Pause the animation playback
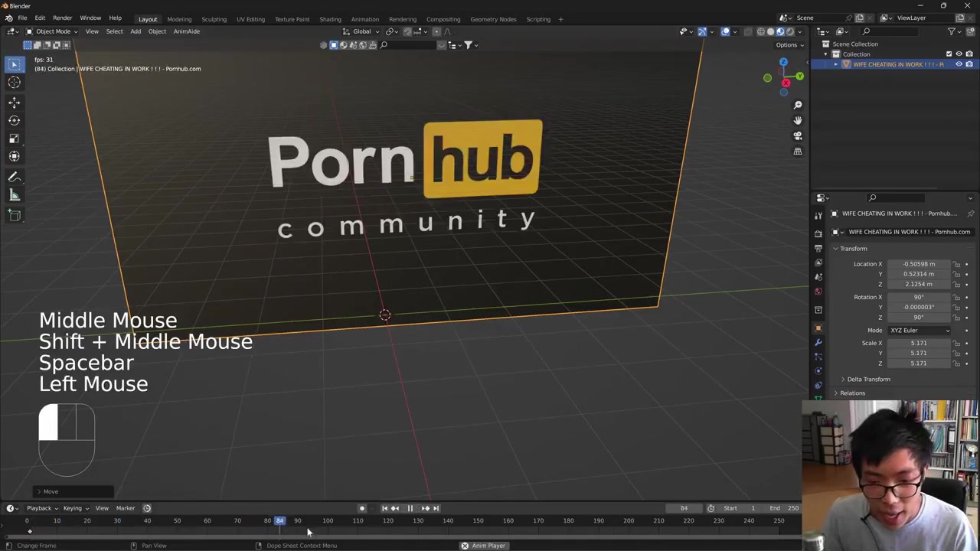 point(410,508)
